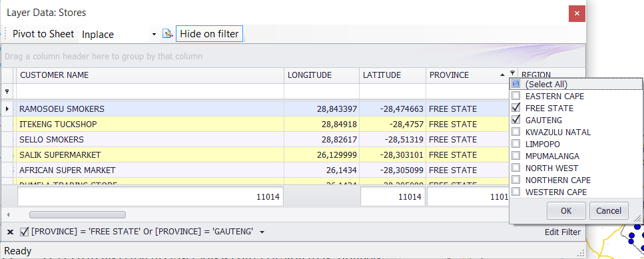Check the WESTERN CAPE checkbox
Image resolution: width=644 pixels, height=259 pixels.
(x=516, y=192)
